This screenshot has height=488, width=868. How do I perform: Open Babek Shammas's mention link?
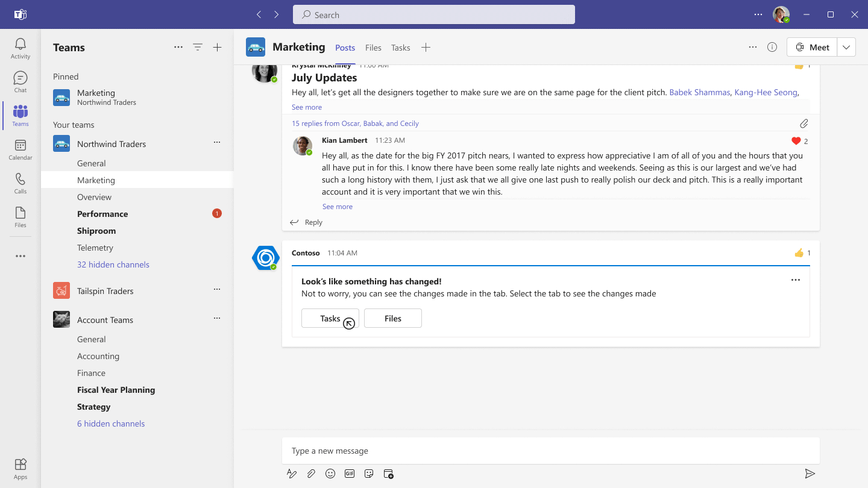coord(699,92)
